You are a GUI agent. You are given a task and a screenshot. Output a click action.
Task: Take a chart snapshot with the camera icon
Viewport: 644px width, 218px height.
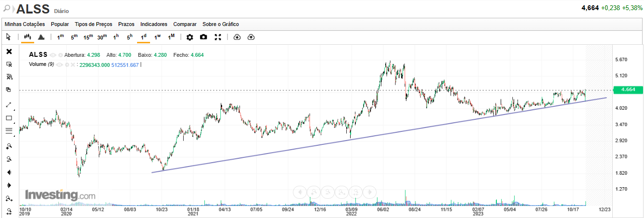tap(203, 37)
